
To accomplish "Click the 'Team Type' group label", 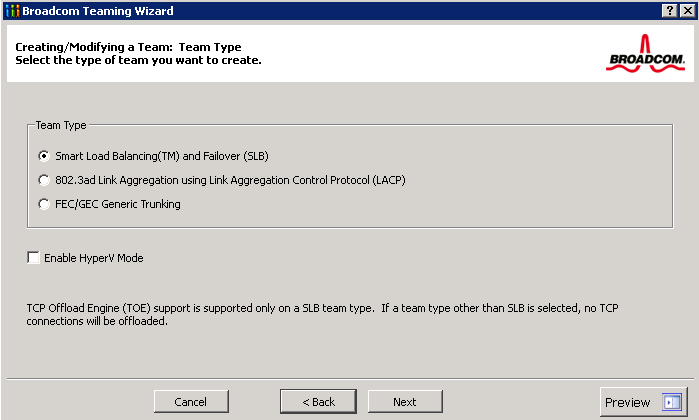I will coord(61,125).
